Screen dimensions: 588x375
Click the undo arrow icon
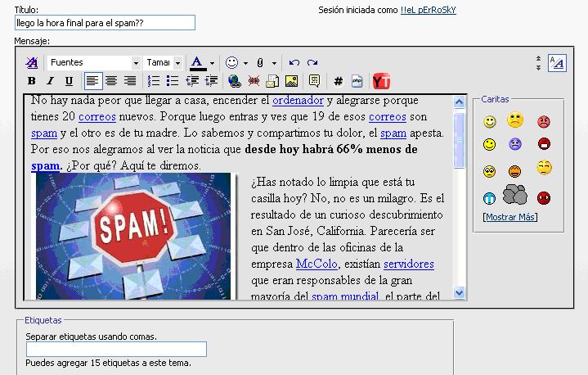pyautogui.click(x=294, y=63)
